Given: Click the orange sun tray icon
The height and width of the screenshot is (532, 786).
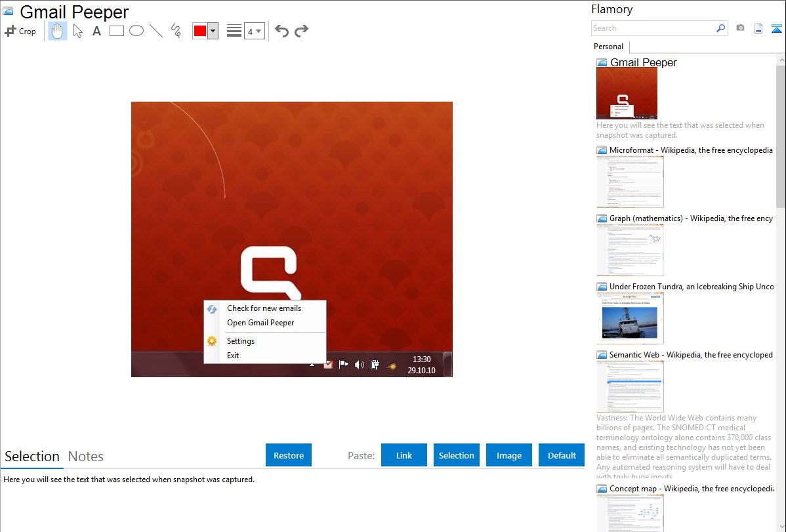Looking at the screenshot, I should click(392, 366).
